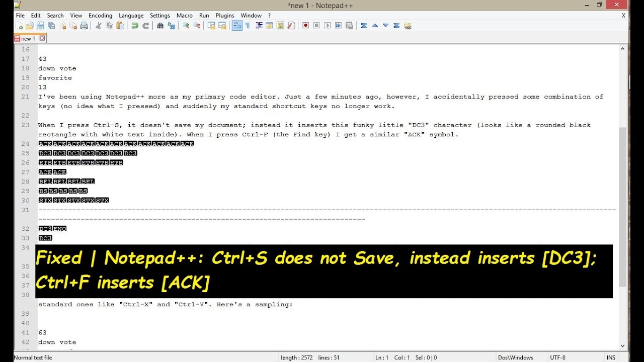The image size is (644, 362).
Task: Click the word 'favorite' on line 19
Action: click(x=55, y=78)
